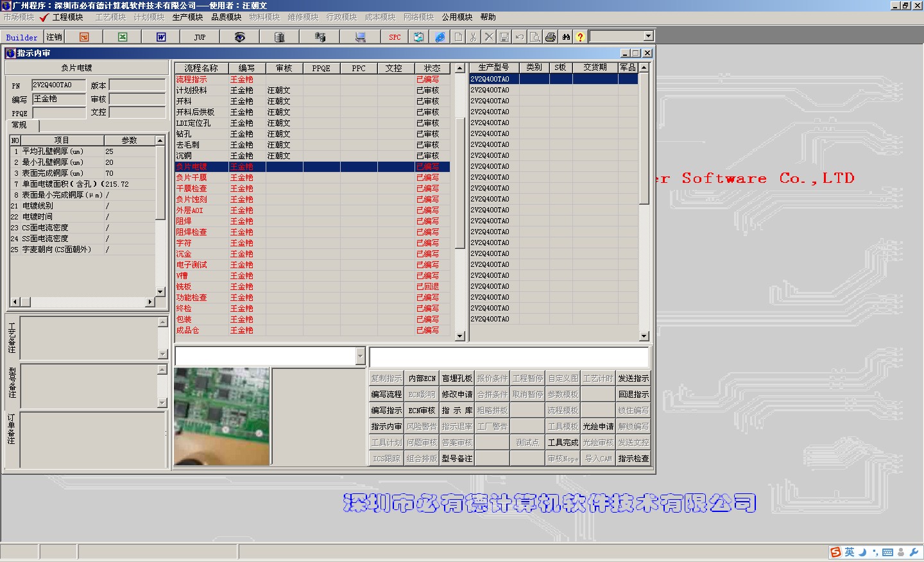Click the 工具完成 button
Screen dimensions: 924x562
(x=563, y=443)
